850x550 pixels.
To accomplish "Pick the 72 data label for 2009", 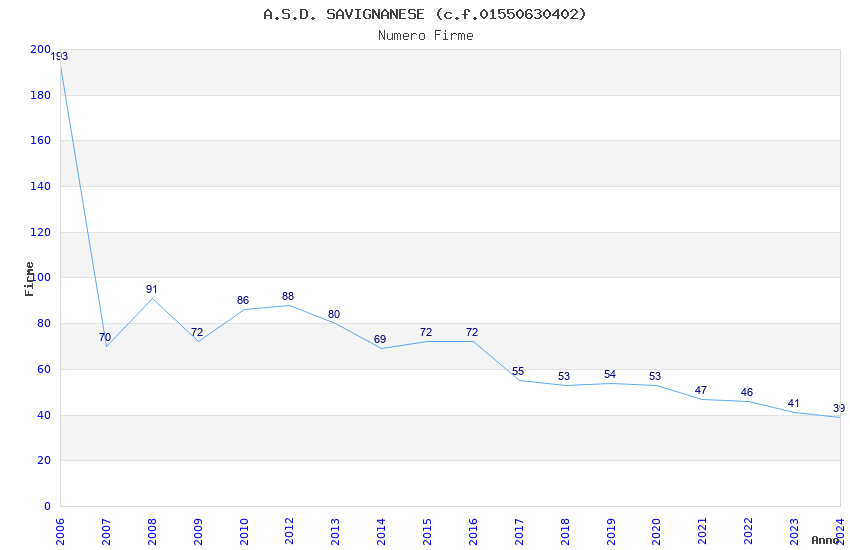I will (197, 333).
